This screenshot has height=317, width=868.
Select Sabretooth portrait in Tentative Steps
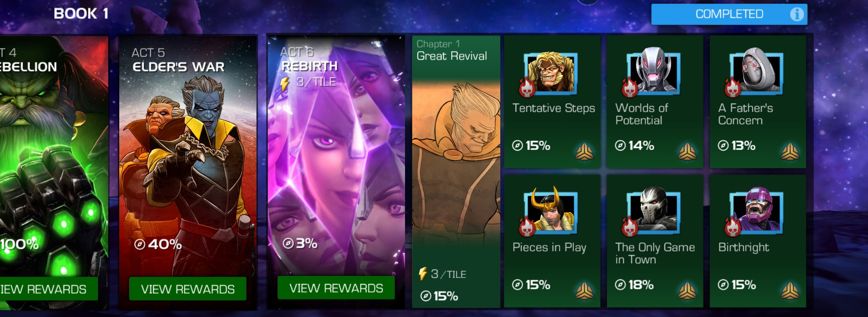click(x=551, y=73)
